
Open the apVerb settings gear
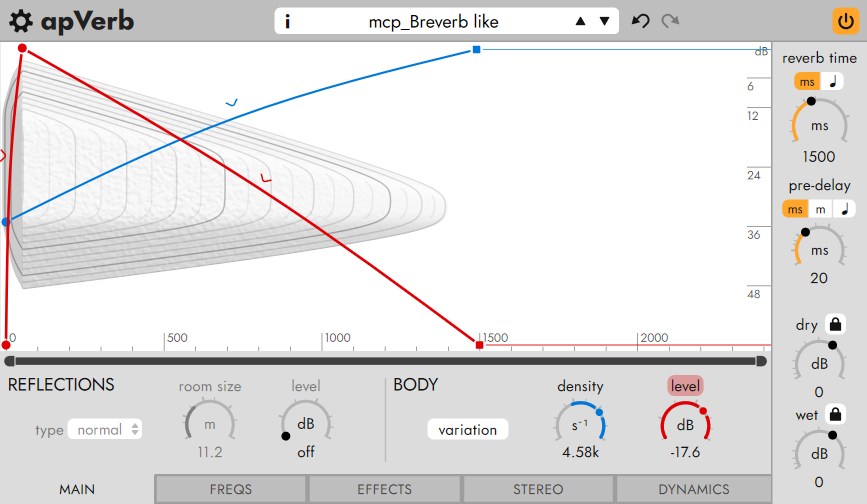click(20, 21)
